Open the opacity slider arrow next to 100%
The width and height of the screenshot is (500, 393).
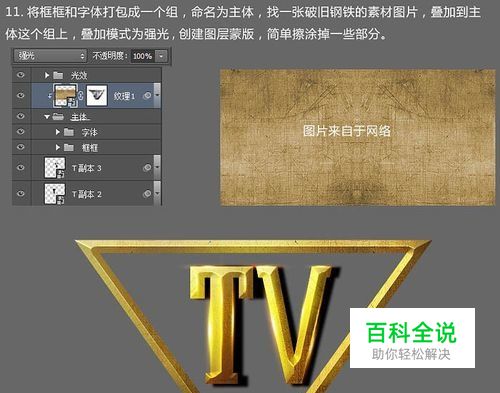[x=161, y=56]
